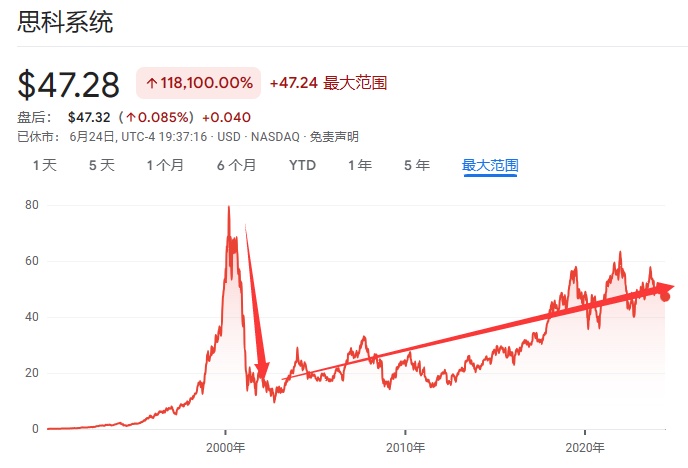Click the $47.28 current price
Image resolution: width=688 pixels, height=468 pixels.
[69, 84]
